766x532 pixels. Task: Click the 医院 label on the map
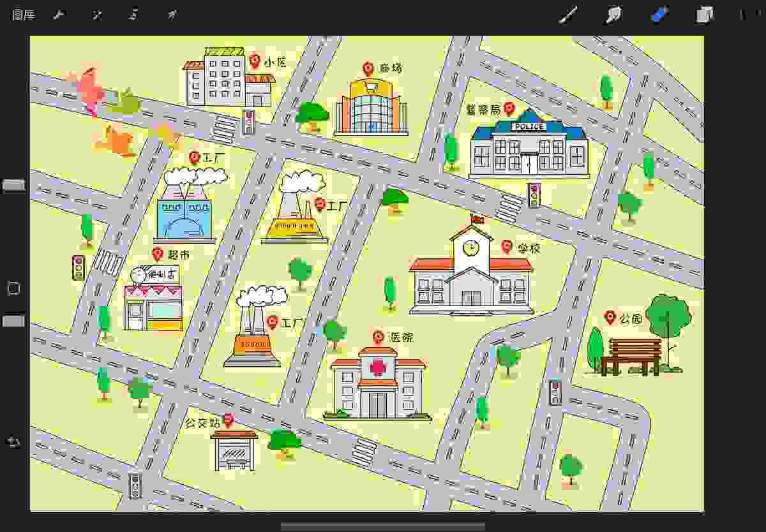402,337
